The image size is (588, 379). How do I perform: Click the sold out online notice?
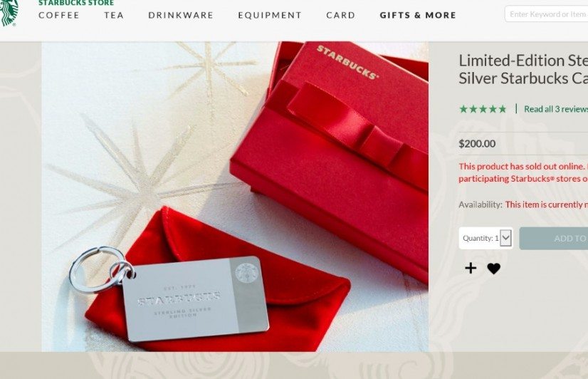(523, 172)
